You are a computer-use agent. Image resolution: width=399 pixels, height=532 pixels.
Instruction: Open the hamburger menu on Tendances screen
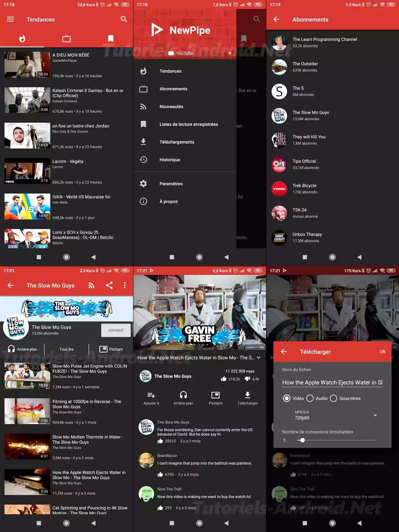tap(10, 19)
